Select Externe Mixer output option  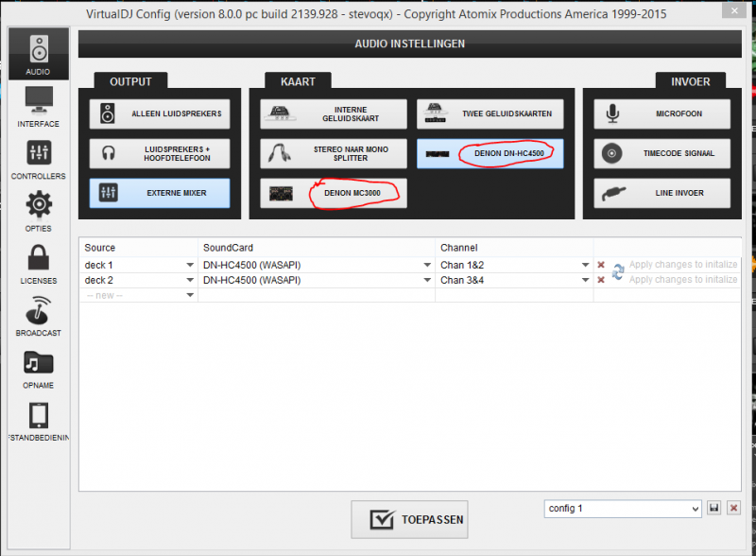coord(160,193)
